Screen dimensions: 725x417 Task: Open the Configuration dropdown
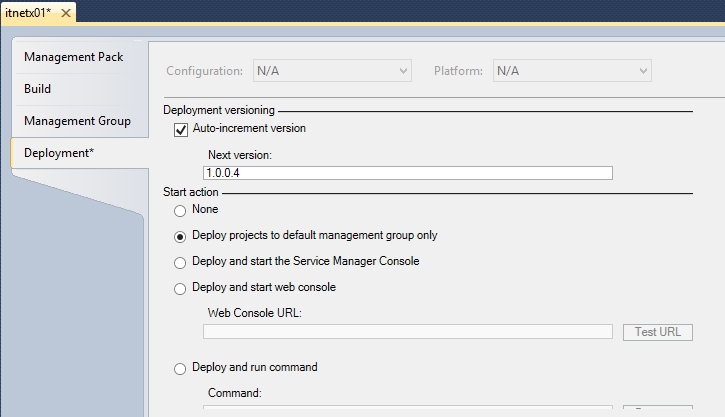(x=332, y=71)
